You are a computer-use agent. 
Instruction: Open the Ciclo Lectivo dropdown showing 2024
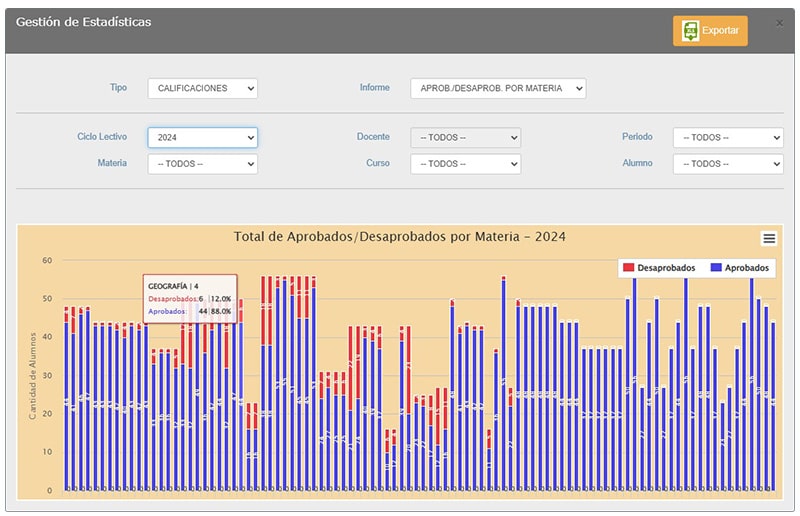click(x=203, y=137)
